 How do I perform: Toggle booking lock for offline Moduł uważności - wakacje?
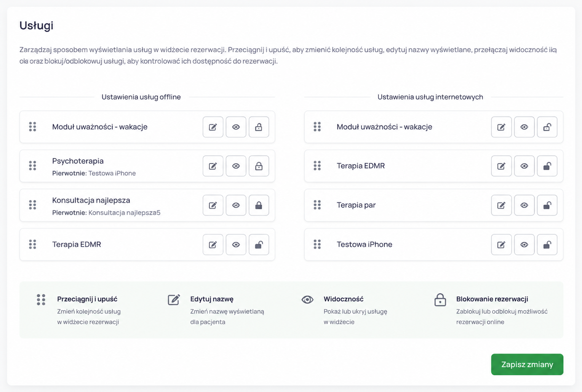tap(259, 127)
